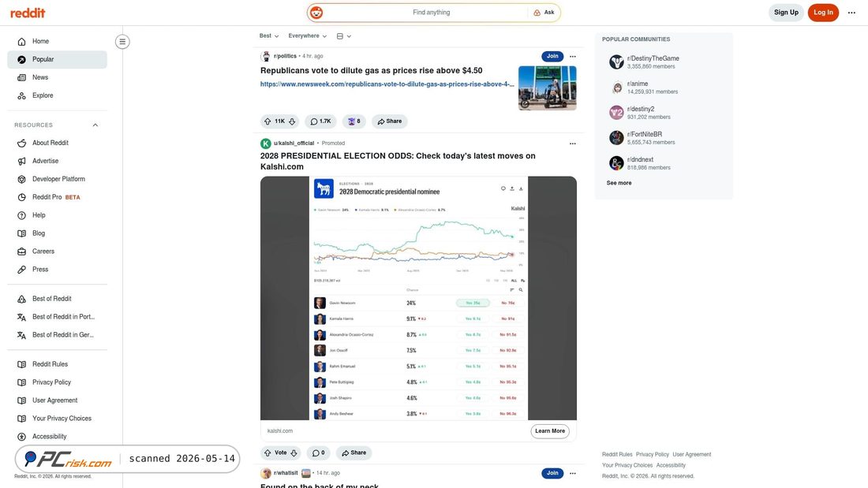
Task: Collapse the Resources section
Action: pyautogui.click(x=95, y=125)
